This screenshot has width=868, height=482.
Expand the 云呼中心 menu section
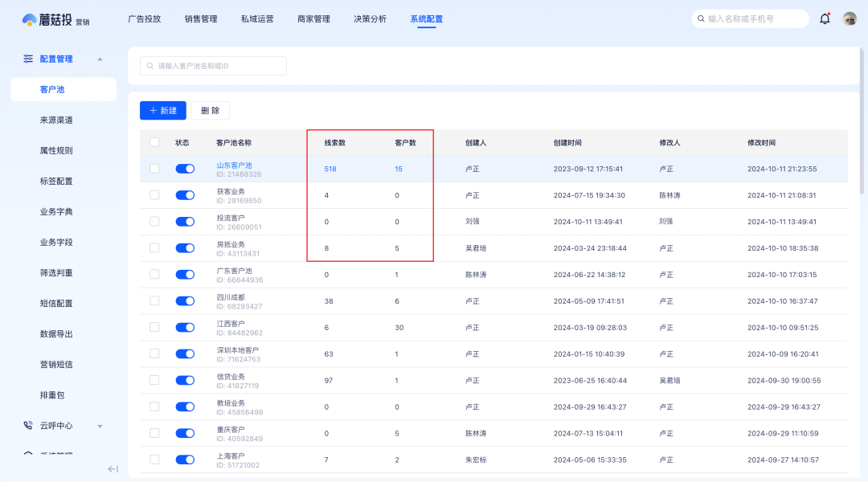click(100, 427)
